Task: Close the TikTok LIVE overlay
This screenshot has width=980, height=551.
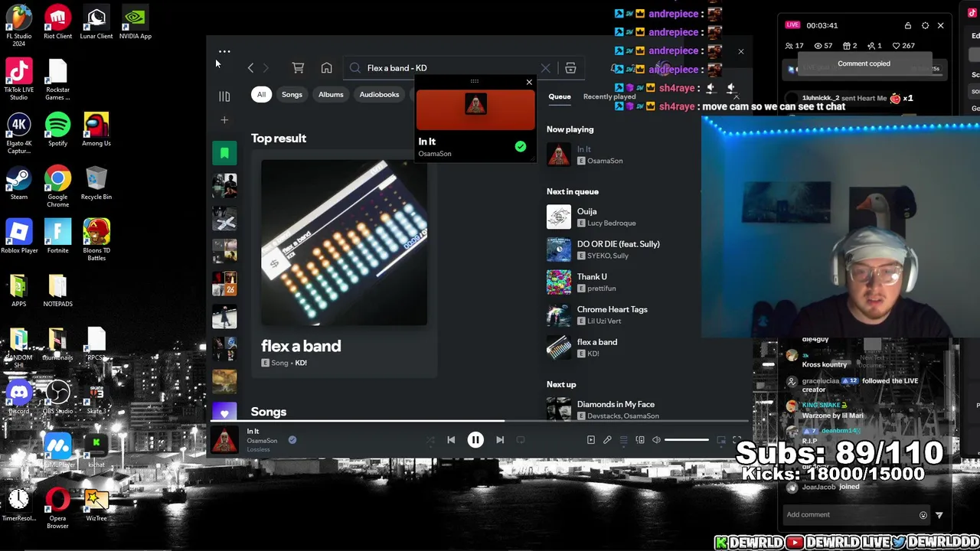Action: 941,25
